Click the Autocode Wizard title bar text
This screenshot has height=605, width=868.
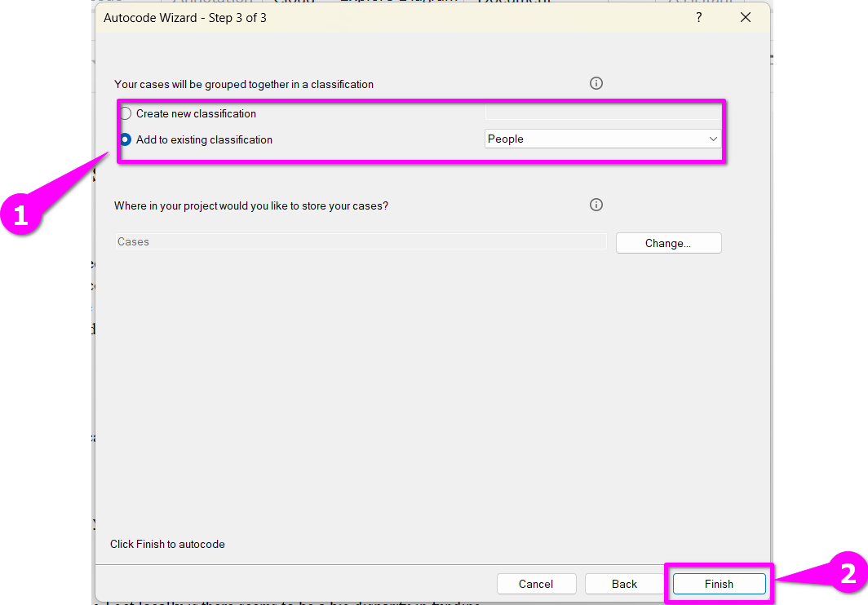(185, 17)
